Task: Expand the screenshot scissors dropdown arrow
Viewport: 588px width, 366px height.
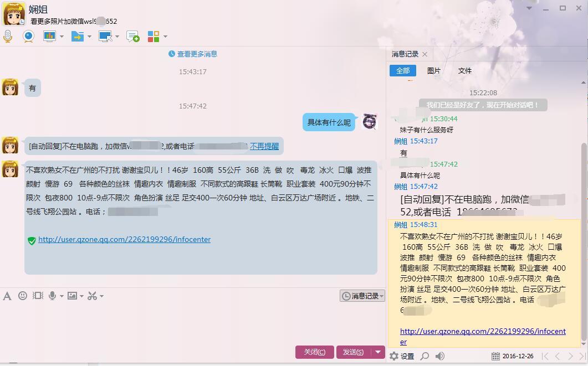Action: pyautogui.click(x=101, y=296)
